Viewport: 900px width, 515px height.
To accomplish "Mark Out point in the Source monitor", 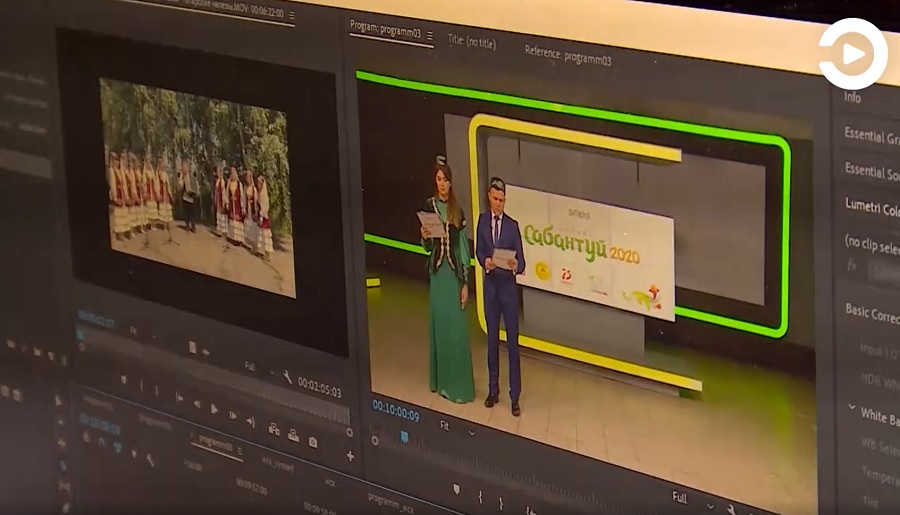I will [157, 390].
